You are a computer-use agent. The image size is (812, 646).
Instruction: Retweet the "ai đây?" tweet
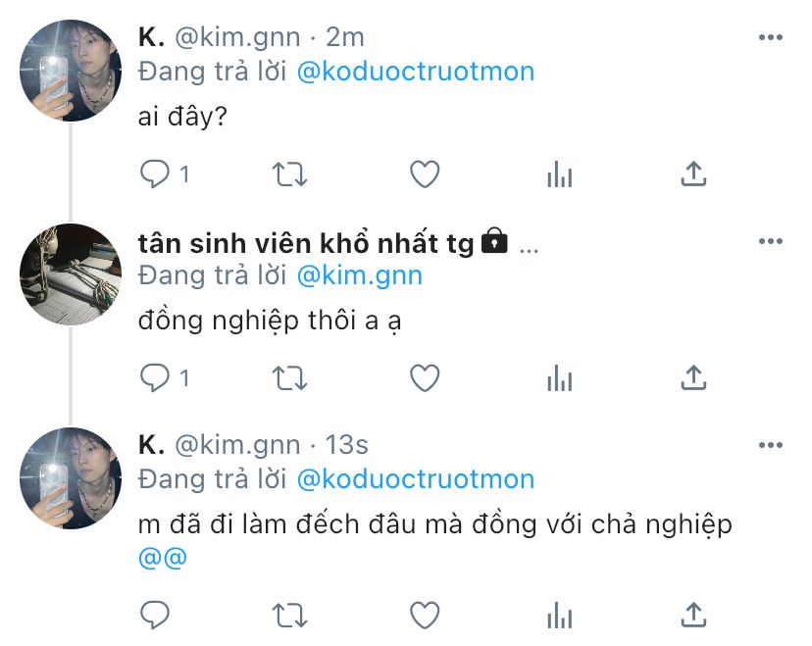[288, 174]
